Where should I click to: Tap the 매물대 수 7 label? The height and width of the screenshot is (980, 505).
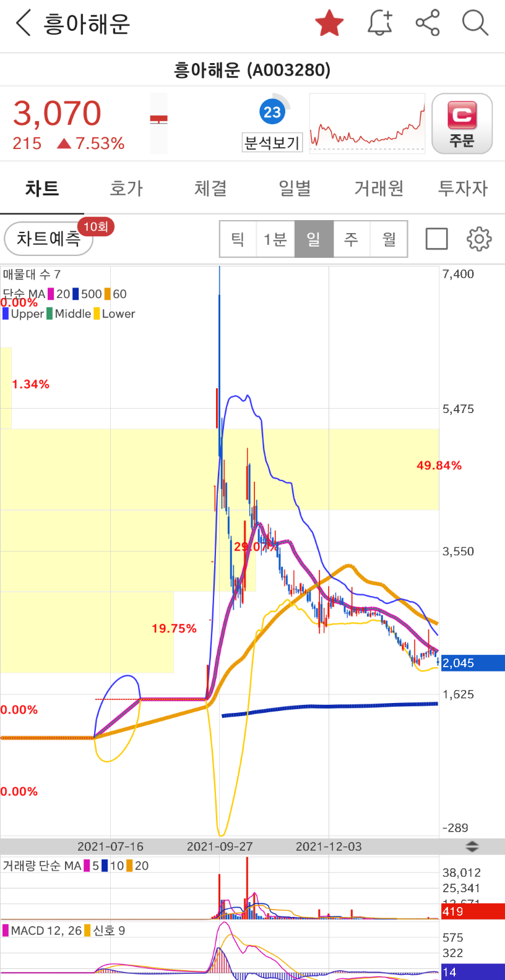32,275
